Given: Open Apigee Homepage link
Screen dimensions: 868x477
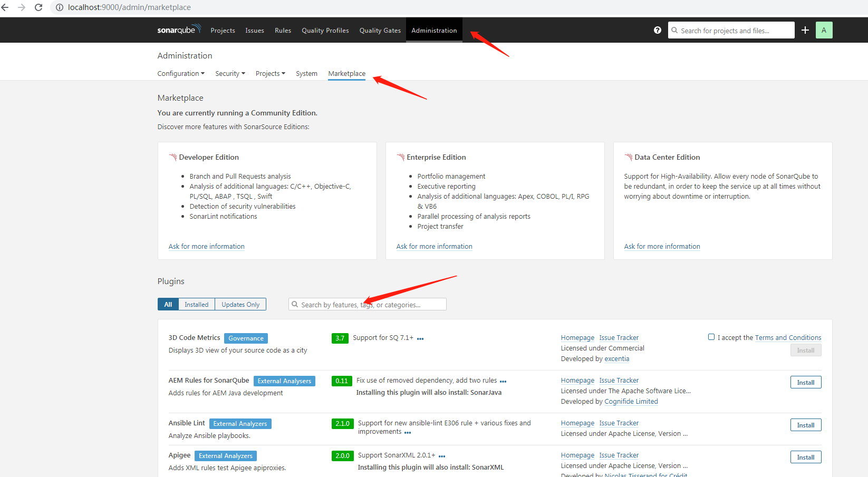Looking at the screenshot, I should pyautogui.click(x=577, y=455).
